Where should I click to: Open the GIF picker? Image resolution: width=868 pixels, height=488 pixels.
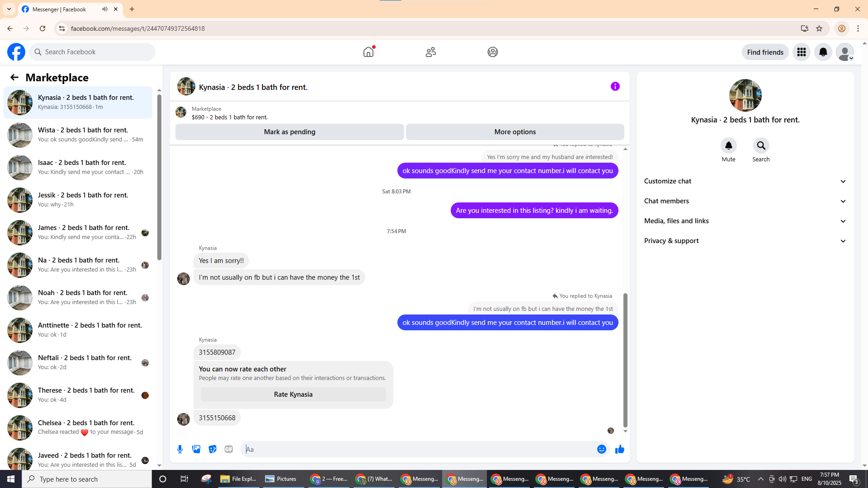229,449
